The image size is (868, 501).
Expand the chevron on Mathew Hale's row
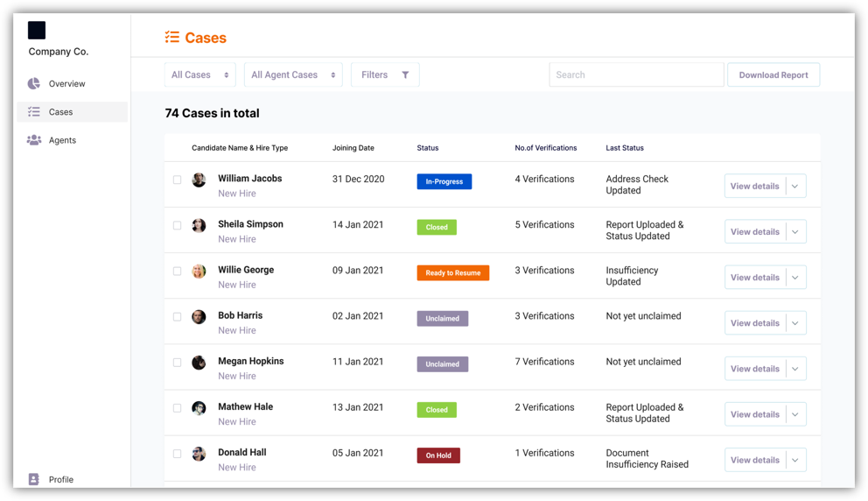pyautogui.click(x=795, y=414)
